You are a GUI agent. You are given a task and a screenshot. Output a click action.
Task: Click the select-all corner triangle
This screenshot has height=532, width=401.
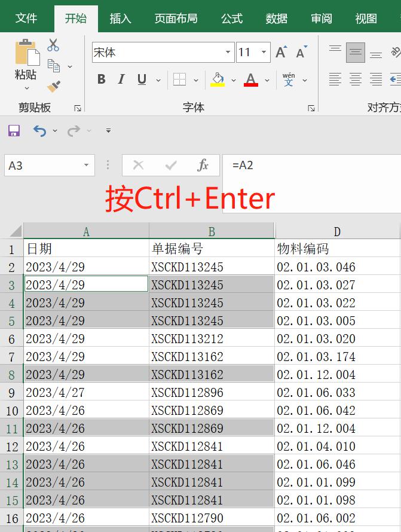pos(16,231)
